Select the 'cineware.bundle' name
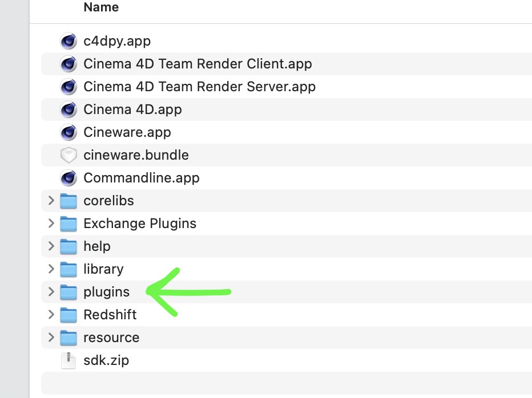 point(136,155)
